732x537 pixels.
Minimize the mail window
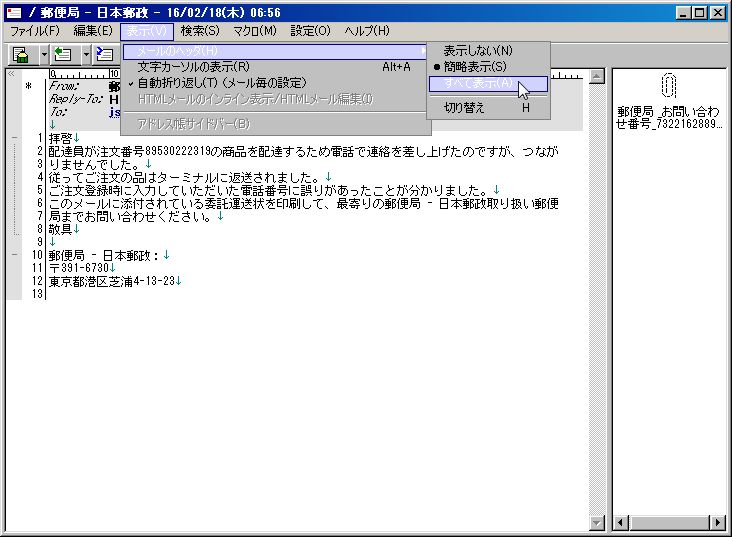coord(683,13)
